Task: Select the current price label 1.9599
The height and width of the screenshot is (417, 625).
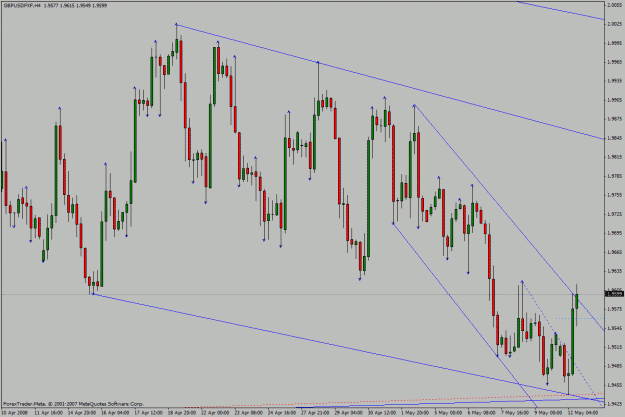Action: click(x=614, y=294)
